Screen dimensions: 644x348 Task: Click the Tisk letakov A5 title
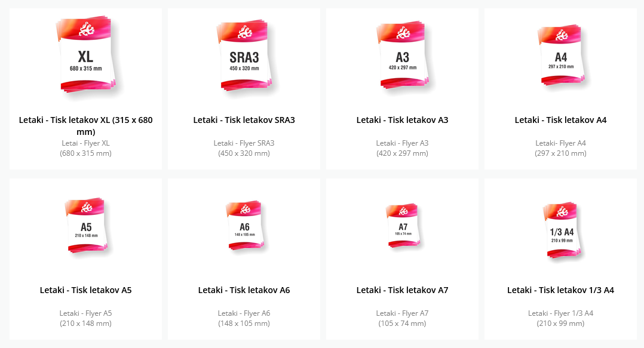tap(86, 290)
